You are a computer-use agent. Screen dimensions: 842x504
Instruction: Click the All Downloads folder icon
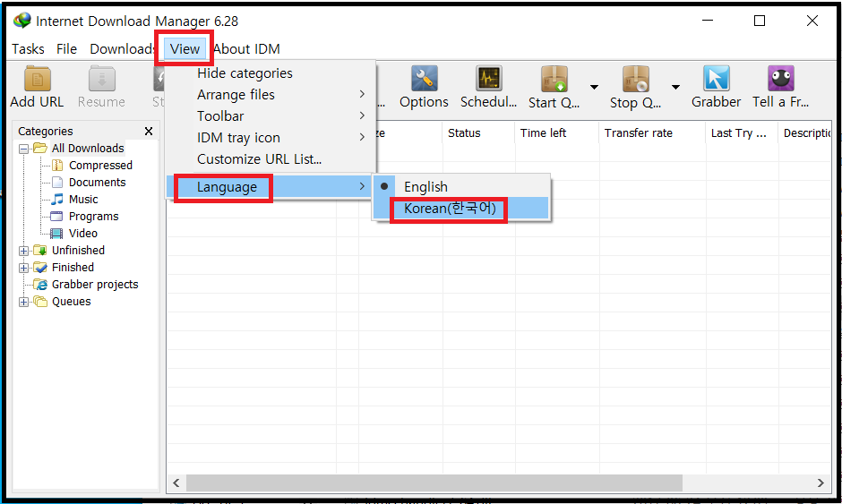click(x=40, y=148)
